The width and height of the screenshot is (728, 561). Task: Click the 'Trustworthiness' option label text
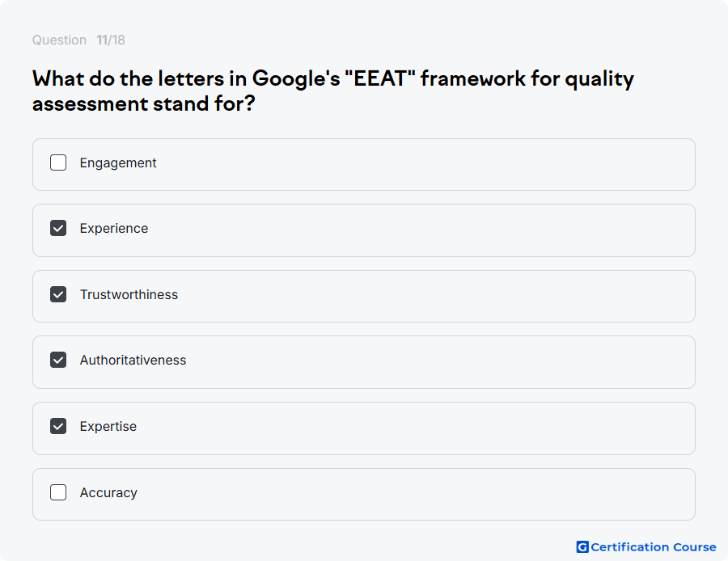coord(129,295)
